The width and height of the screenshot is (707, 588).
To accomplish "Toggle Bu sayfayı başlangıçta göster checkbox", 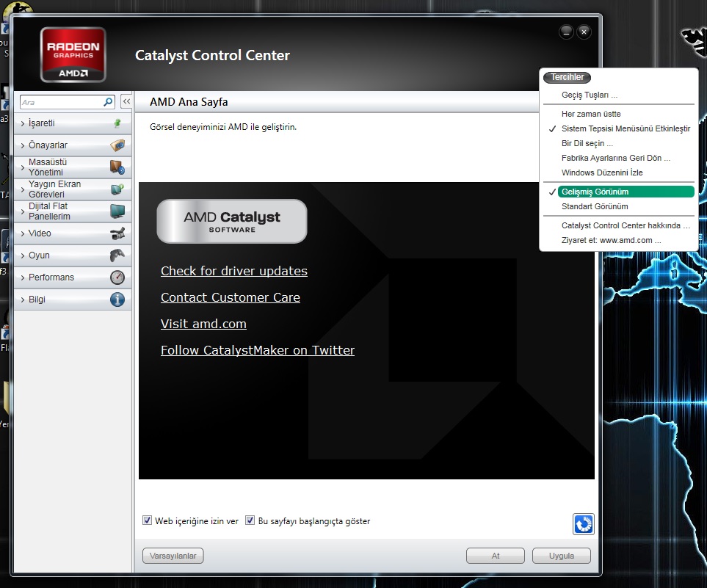I will 250,520.
